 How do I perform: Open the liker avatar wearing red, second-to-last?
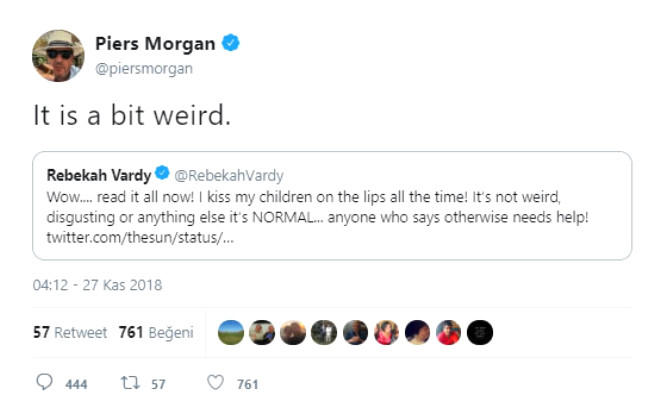(x=449, y=333)
